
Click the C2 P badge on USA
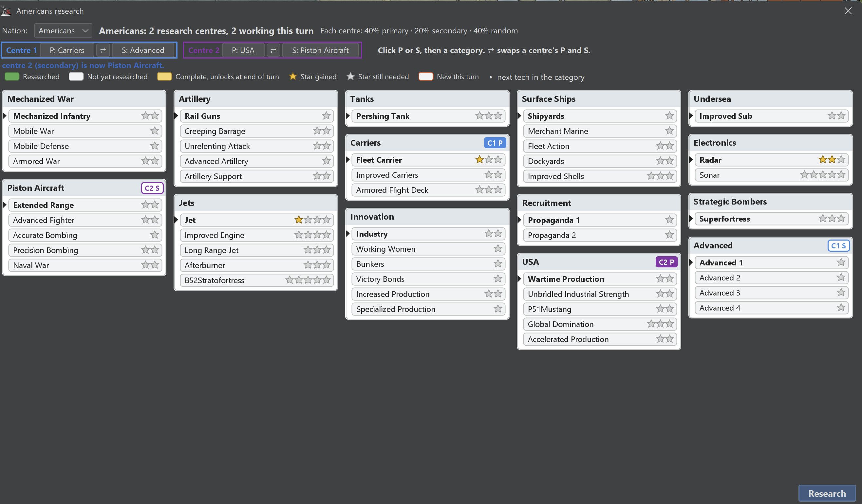coord(666,262)
